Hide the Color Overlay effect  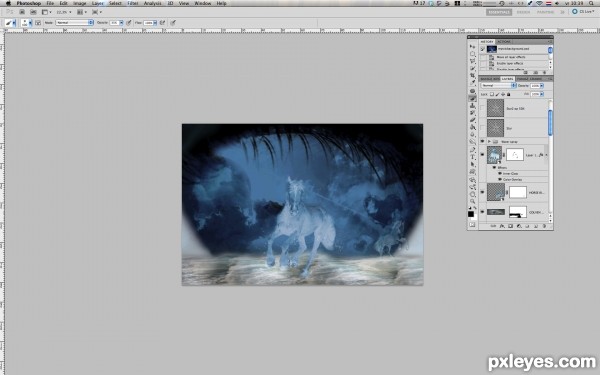click(499, 179)
